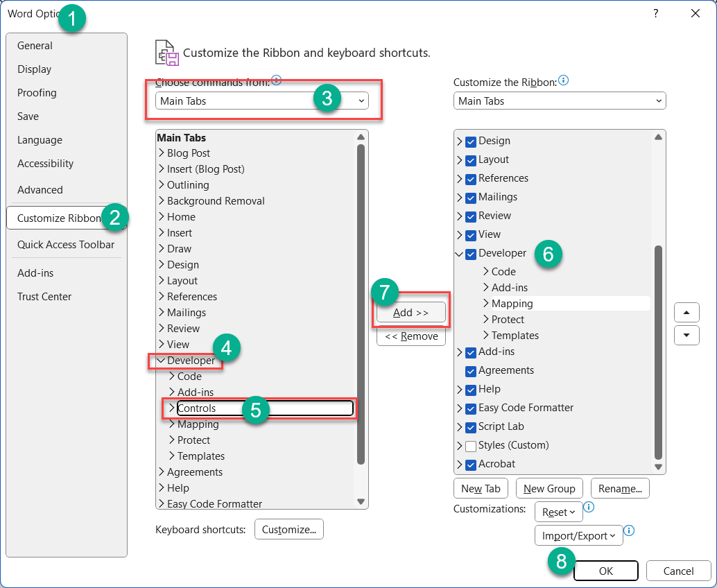Click the info icon next to Import/Export
The image size is (717, 588).
(x=629, y=530)
